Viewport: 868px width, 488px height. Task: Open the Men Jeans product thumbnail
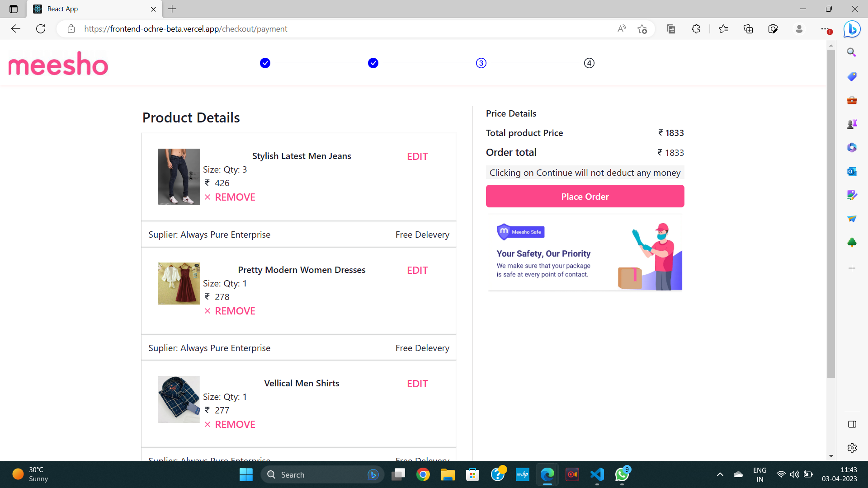coord(179,177)
